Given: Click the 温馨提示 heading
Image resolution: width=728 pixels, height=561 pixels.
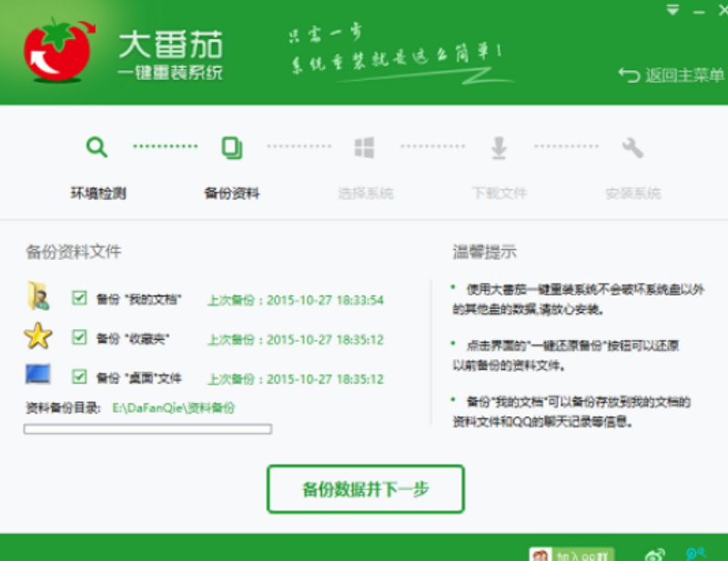Looking at the screenshot, I should (x=484, y=252).
